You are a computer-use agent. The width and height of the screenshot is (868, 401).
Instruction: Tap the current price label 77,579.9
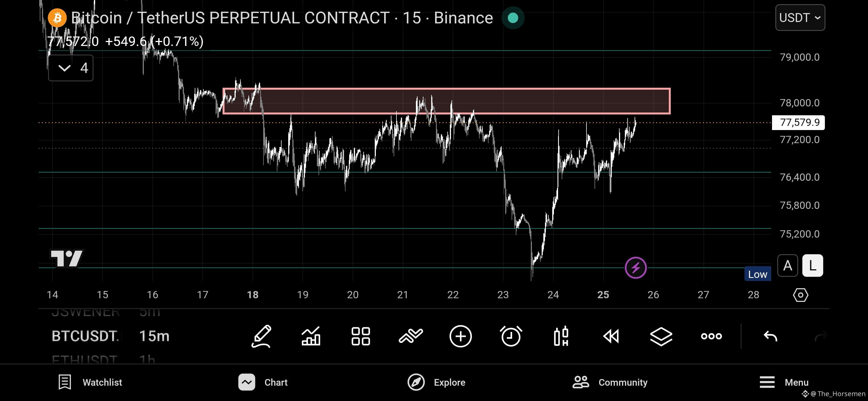pos(798,123)
